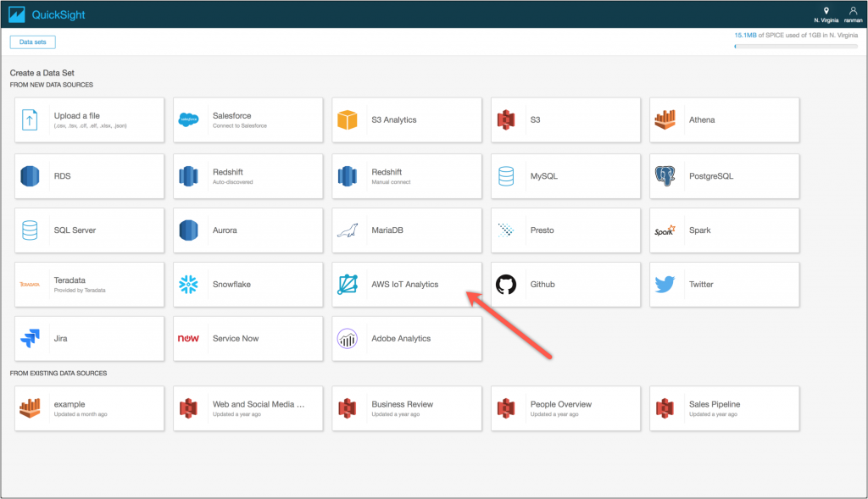
Task: Choose the Service Now logo icon
Action: (188, 339)
